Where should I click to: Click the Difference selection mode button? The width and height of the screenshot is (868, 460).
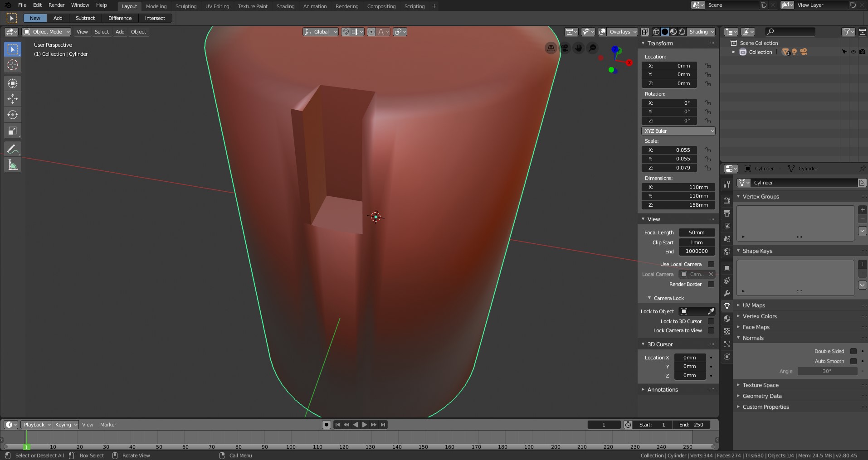tap(120, 18)
